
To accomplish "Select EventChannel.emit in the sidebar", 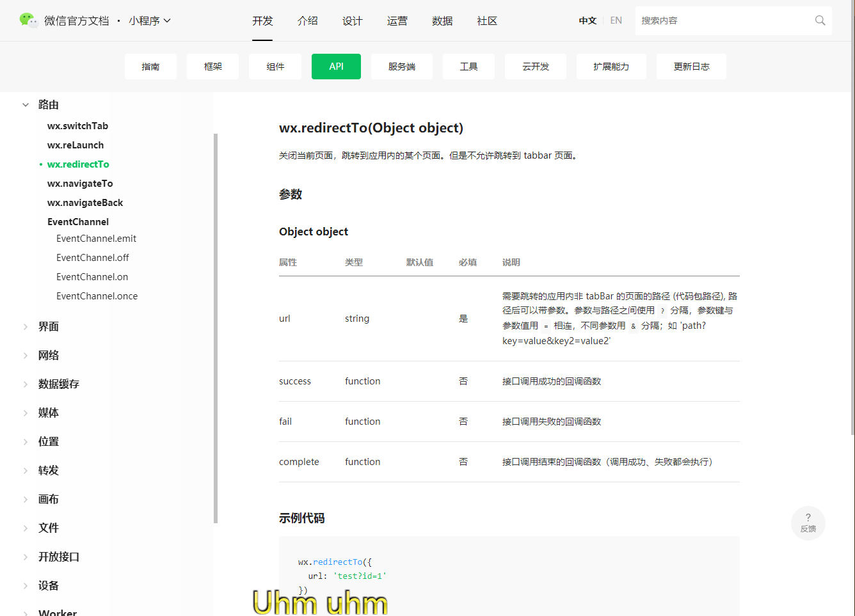I will tap(96, 238).
